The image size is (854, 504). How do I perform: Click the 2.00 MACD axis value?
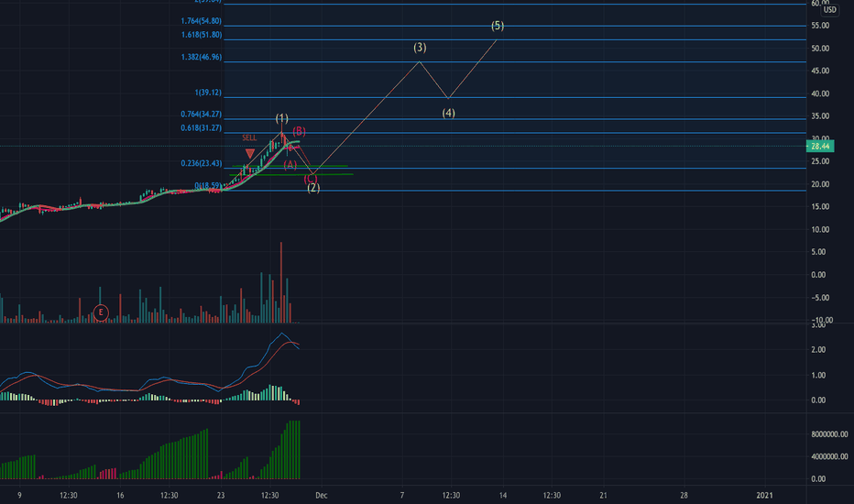pyautogui.click(x=818, y=350)
